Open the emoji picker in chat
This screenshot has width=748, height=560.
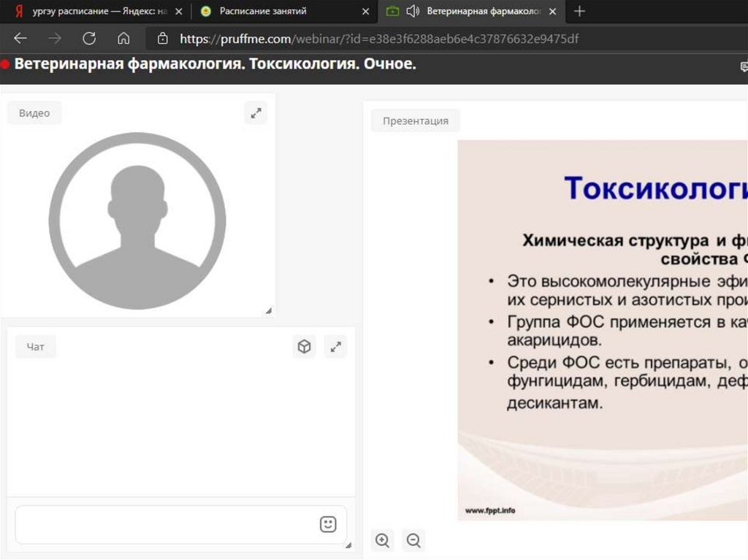click(328, 524)
